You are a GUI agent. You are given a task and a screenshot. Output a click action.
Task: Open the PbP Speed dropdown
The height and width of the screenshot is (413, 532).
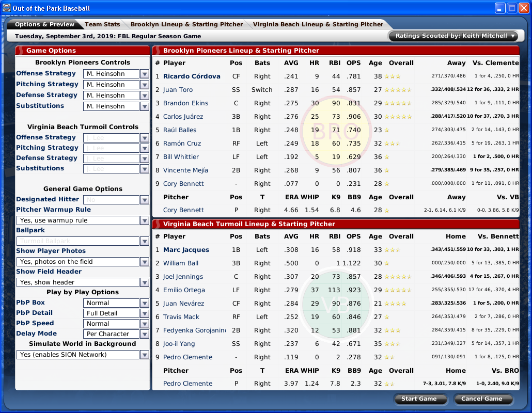145,324
